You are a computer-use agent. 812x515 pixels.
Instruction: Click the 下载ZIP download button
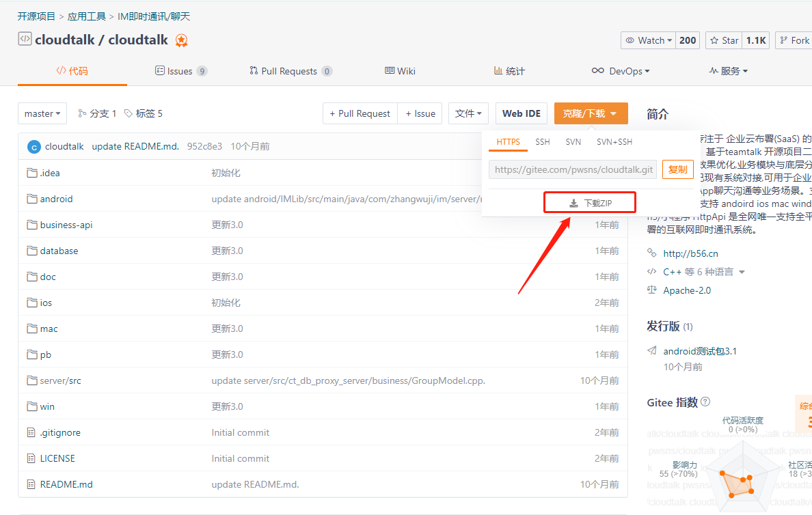[590, 203]
